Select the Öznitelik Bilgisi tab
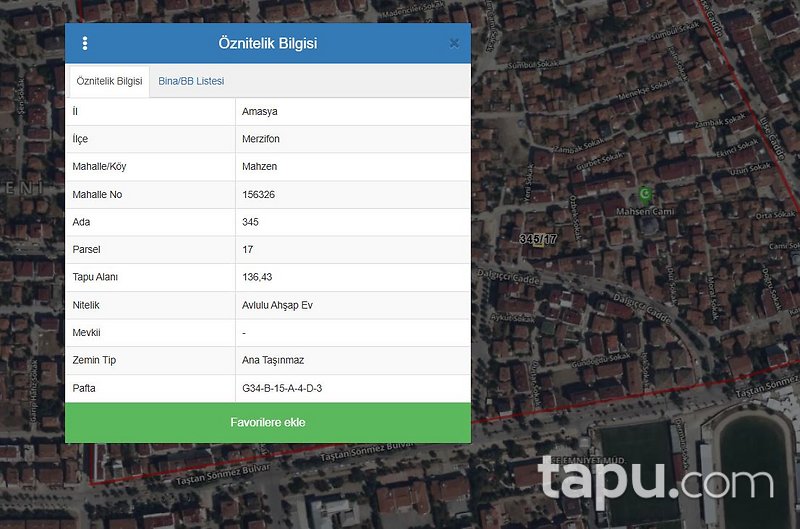800x529 pixels. coord(109,81)
